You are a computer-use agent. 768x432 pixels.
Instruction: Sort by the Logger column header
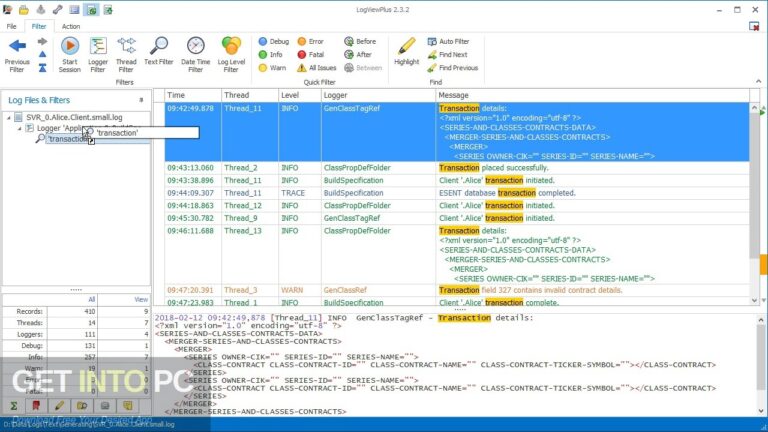tap(378, 95)
